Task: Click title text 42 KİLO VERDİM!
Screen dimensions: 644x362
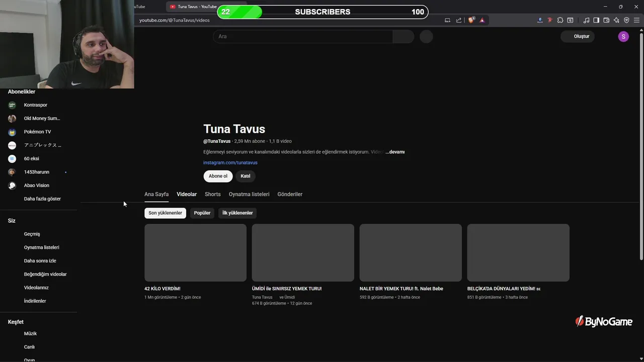Action: 162,289
